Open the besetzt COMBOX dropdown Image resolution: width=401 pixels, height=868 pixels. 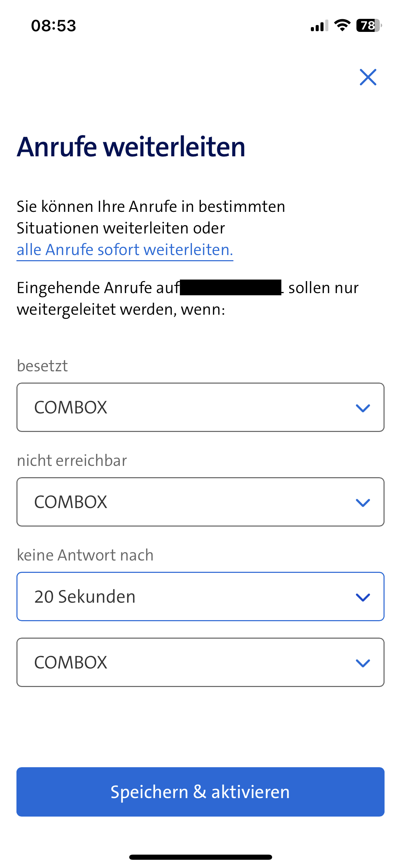(x=200, y=407)
